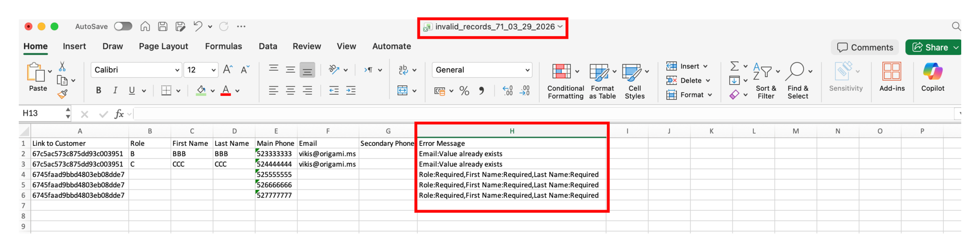Click Merge and Center icon
The height and width of the screenshot is (252, 980).
[x=402, y=90]
